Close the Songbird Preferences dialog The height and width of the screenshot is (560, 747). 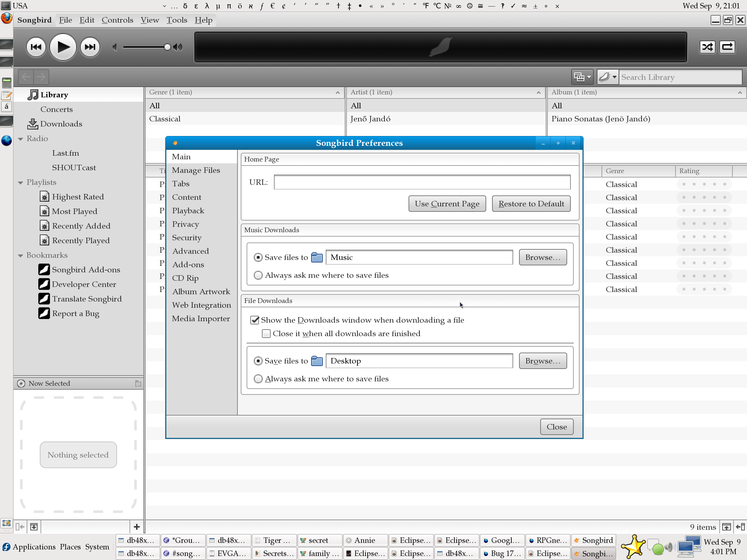[557, 427]
